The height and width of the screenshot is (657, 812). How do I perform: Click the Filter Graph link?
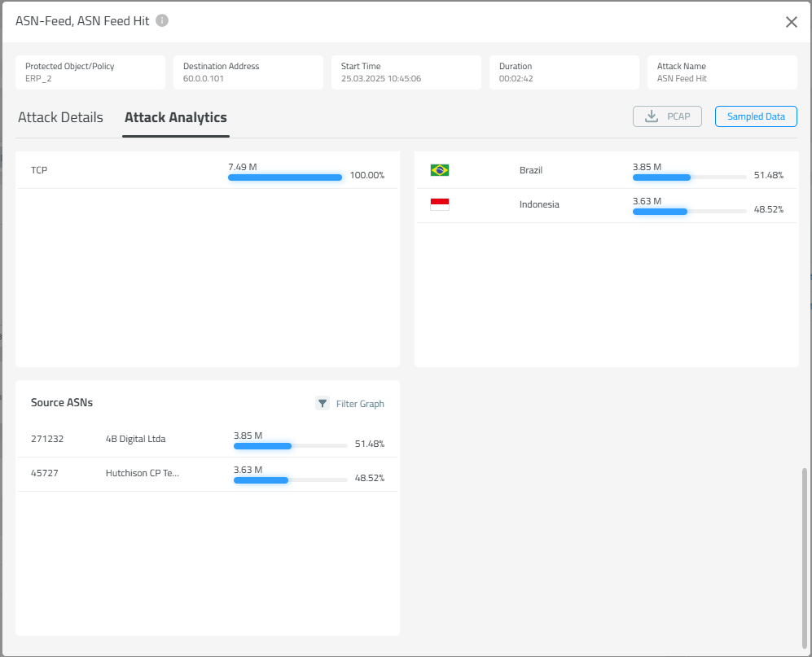click(360, 404)
